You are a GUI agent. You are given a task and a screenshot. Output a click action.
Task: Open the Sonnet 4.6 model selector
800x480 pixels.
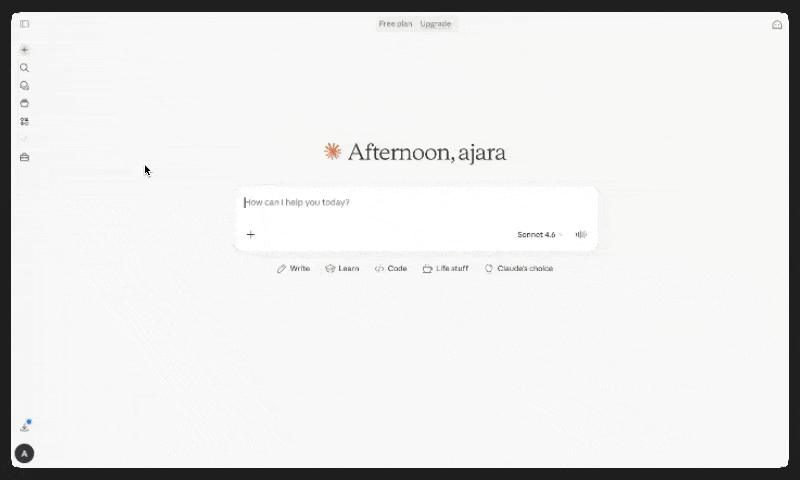[x=540, y=235]
